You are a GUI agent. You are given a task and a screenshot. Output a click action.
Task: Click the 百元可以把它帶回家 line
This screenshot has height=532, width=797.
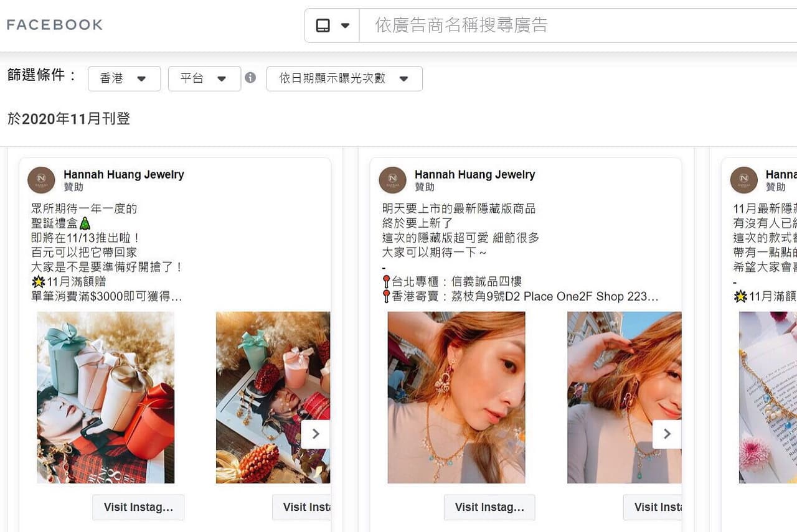pos(84,253)
